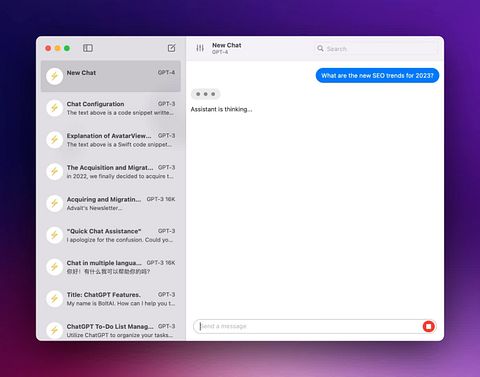Focus the Search field in toolbar
Screen dimensions: 480x377
tap(376, 49)
